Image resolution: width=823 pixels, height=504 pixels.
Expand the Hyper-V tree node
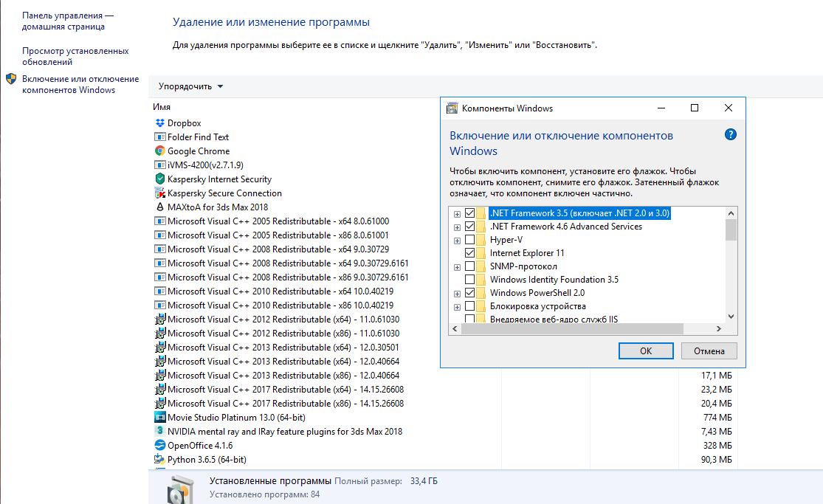point(457,241)
